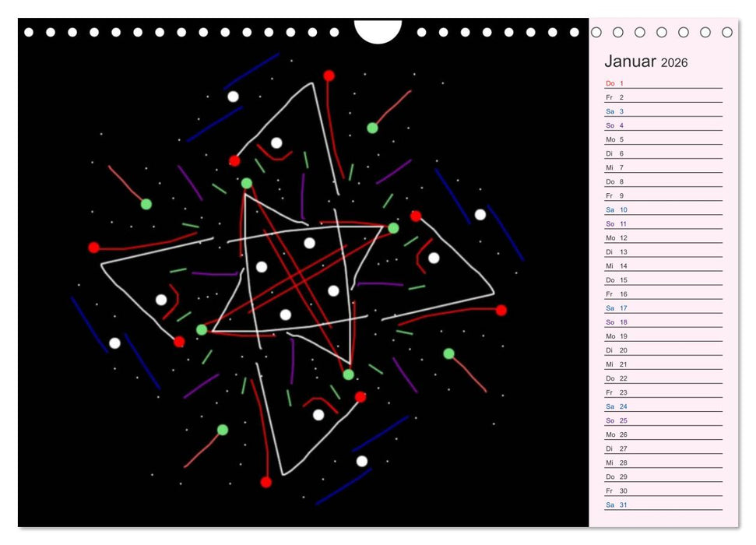This screenshot has height=545, width=756.
Task: Select the "So 11" day row
Action: (663, 223)
